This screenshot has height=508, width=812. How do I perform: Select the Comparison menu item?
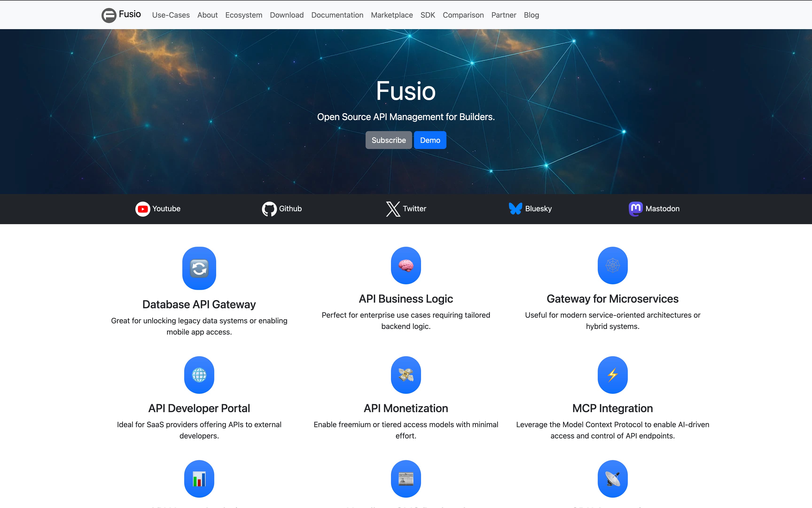(463, 15)
